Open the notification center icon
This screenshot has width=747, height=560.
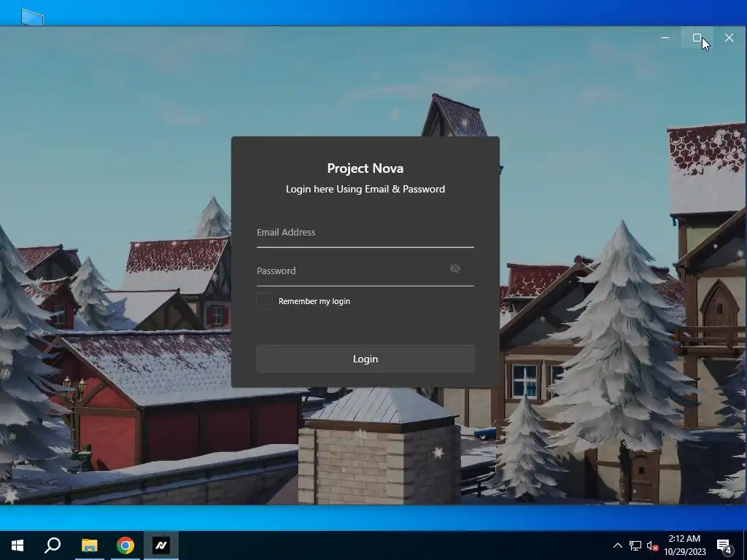point(724,545)
